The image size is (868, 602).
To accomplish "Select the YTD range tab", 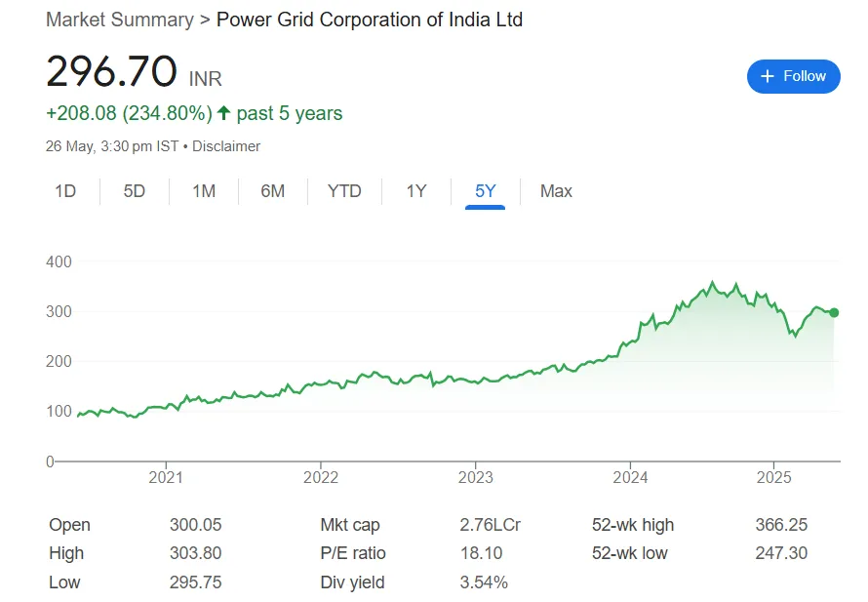I will [x=343, y=191].
